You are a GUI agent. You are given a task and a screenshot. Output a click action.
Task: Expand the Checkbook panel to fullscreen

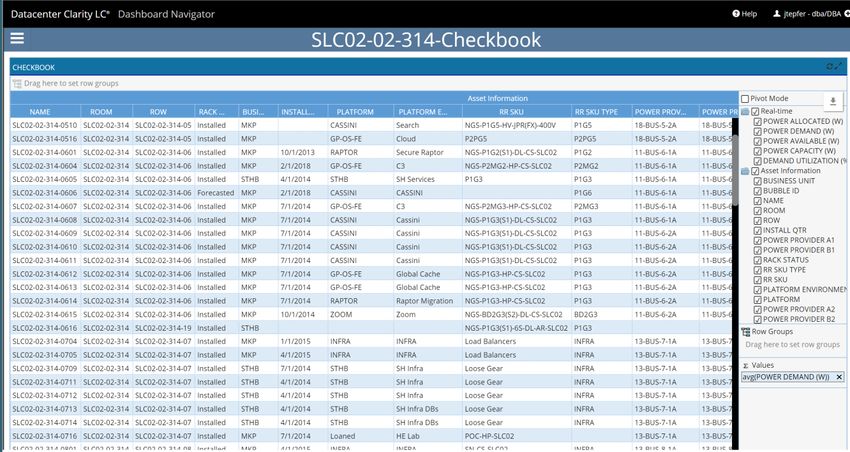pyautogui.click(x=839, y=66)
